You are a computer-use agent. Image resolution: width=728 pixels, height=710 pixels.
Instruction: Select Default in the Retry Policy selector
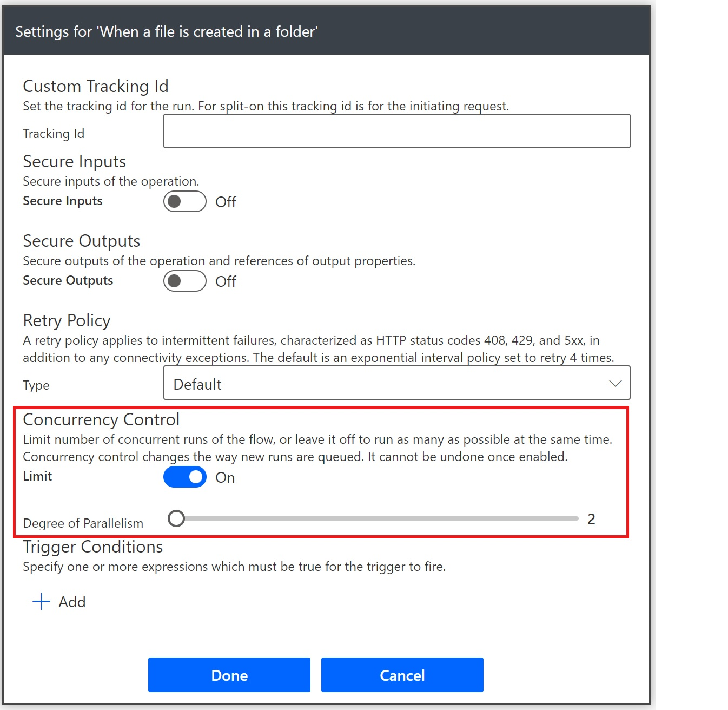[x=197, y=384]
